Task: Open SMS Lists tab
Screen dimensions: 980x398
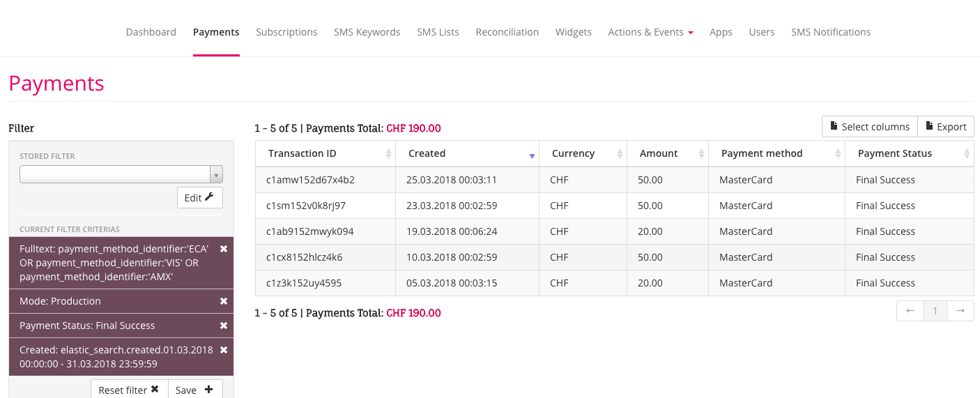Action: (x=438, y=32)
